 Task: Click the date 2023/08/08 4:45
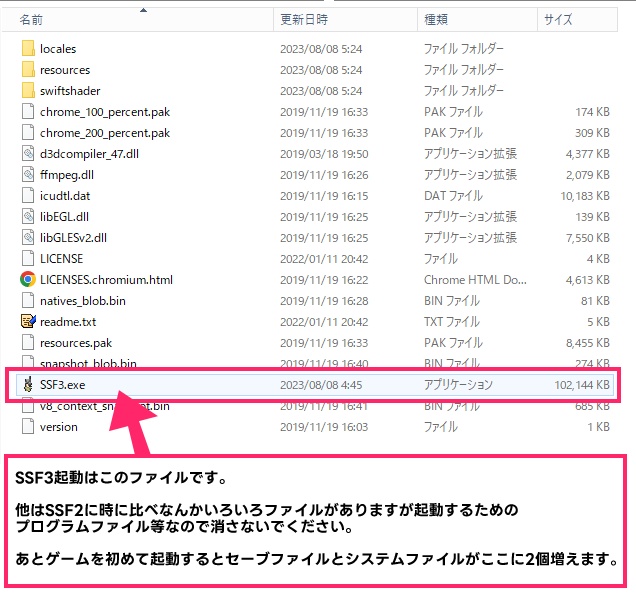pyautogui.click(x=321, y=385)
